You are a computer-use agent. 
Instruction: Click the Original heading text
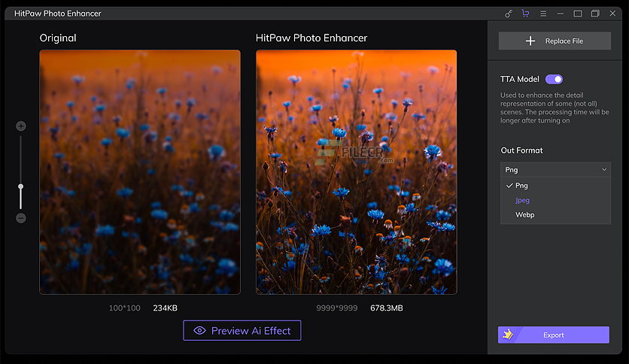(58, 38)
